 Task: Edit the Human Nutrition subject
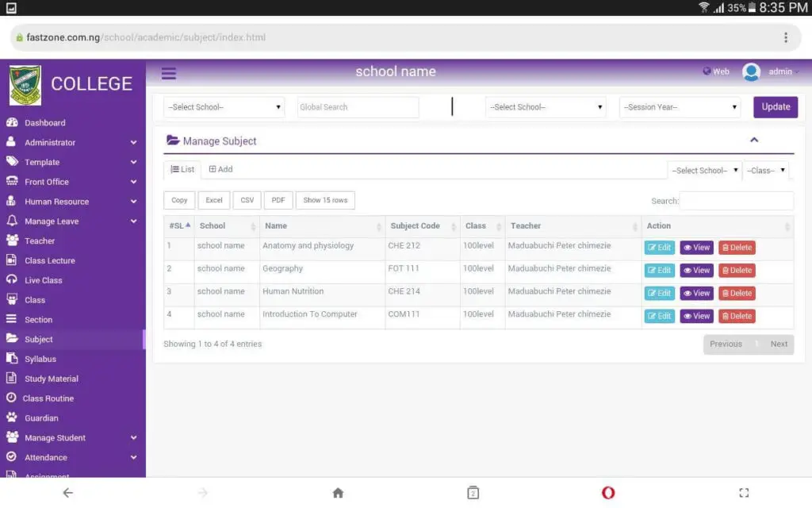[x=659, y=293]
